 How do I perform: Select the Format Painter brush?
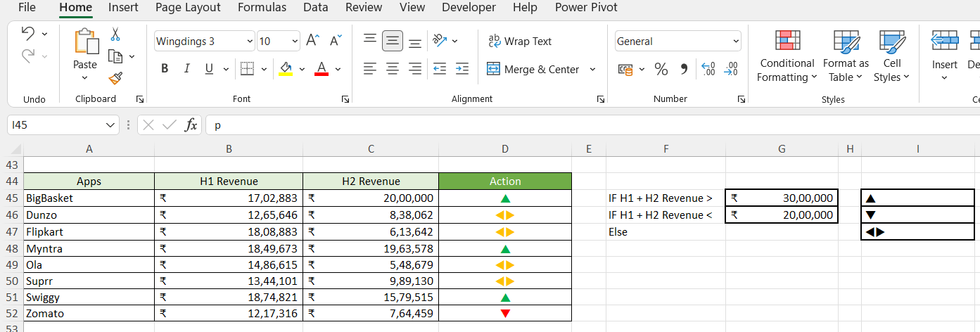115,78
